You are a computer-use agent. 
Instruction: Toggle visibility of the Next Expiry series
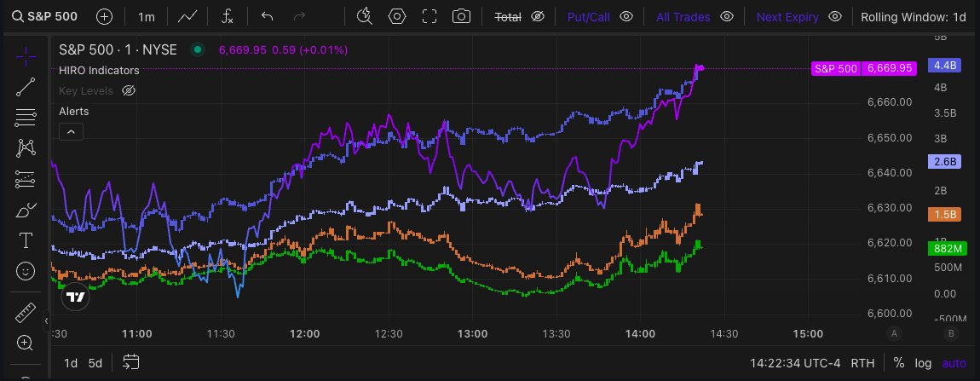point(835,17)
